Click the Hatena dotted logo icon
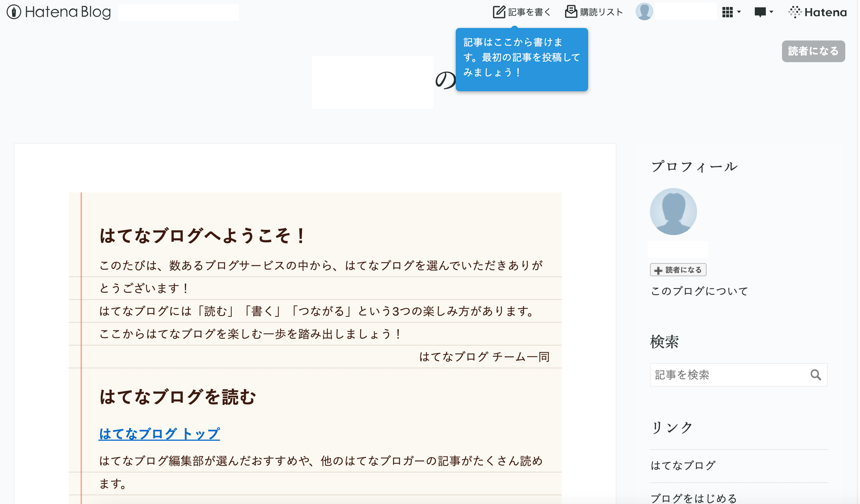Viewport: 860px width, 504px height. click(x=795, y=12)
